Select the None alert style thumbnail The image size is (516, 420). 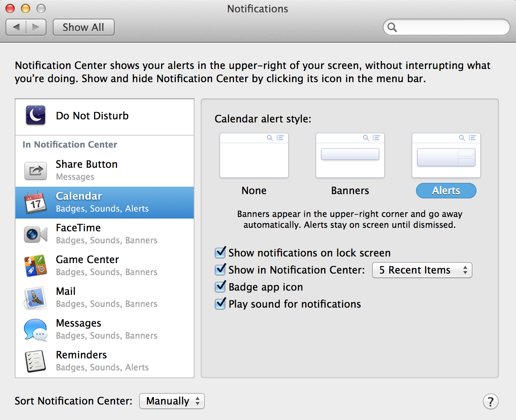coord(254,155)
